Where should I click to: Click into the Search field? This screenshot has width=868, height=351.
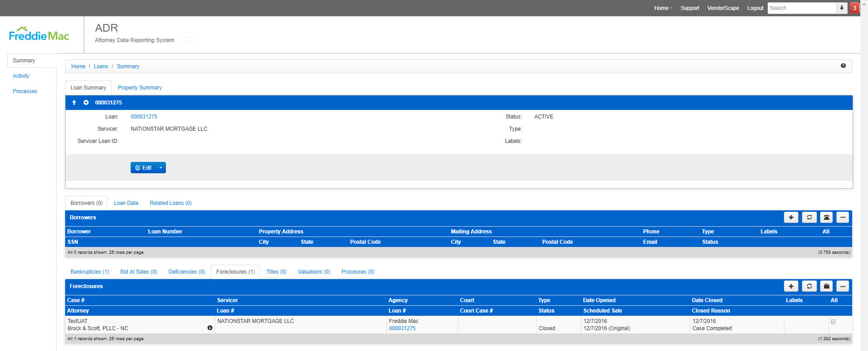pos(802,8)
